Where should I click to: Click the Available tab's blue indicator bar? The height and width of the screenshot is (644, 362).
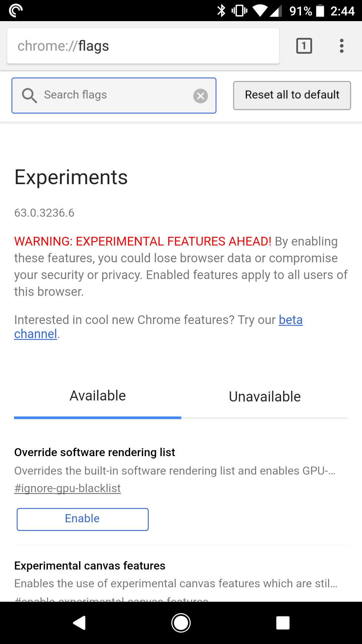[x=97, y=418]
